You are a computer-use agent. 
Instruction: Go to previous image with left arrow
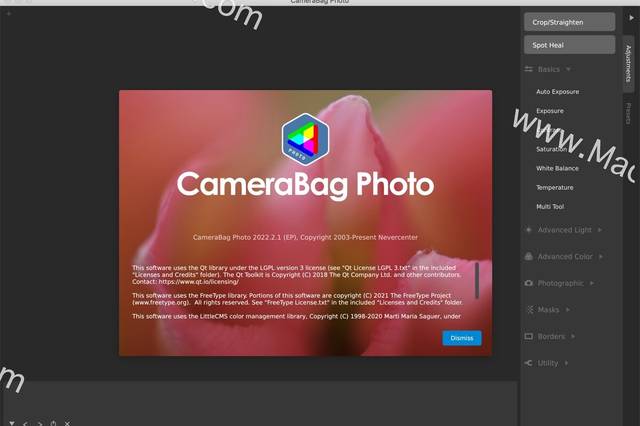25,424
